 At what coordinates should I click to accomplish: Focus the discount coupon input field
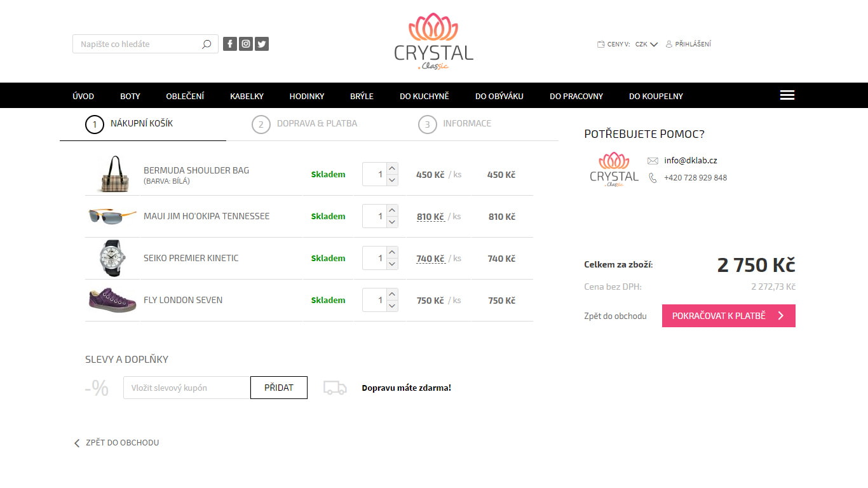pyautogui.click(x=187, y=388)
